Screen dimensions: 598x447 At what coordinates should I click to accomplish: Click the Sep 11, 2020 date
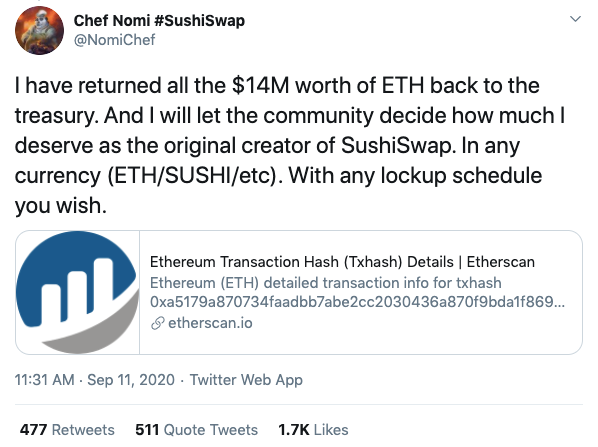131,380
